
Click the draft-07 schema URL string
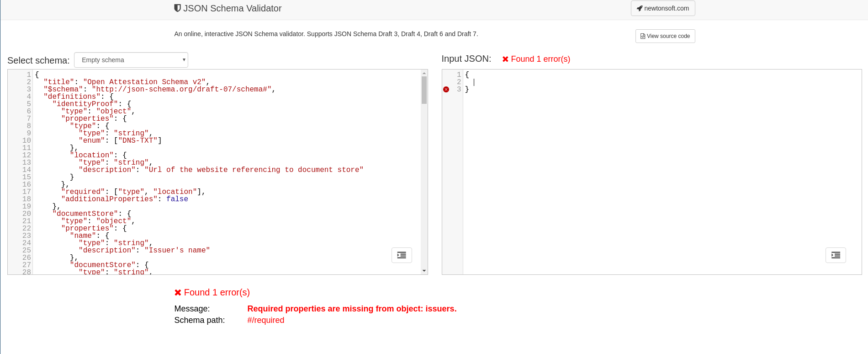click(x=182, y=89)
